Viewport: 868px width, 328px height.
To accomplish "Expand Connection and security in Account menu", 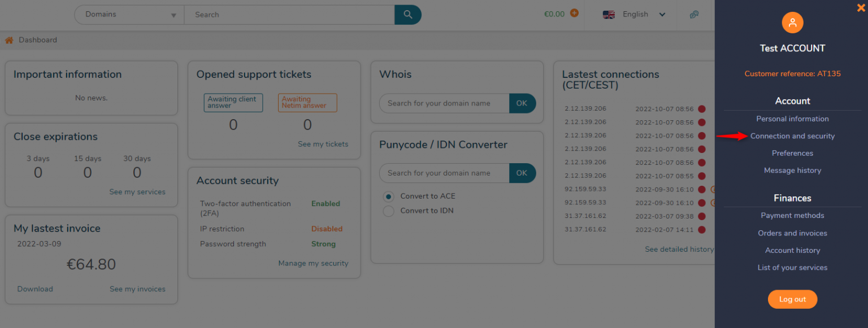I will tap(792, 136).
